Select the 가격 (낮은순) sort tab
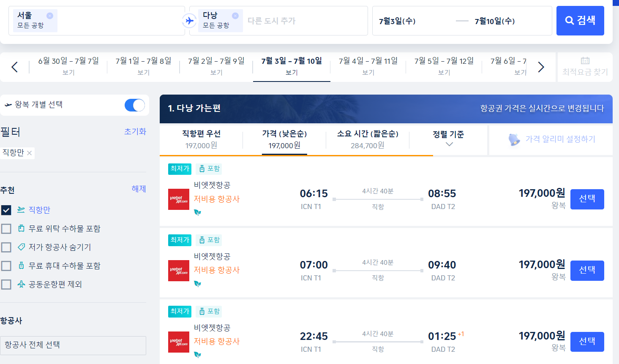The image size is (619, 364). pyautogui.click(x=284, y=139)
